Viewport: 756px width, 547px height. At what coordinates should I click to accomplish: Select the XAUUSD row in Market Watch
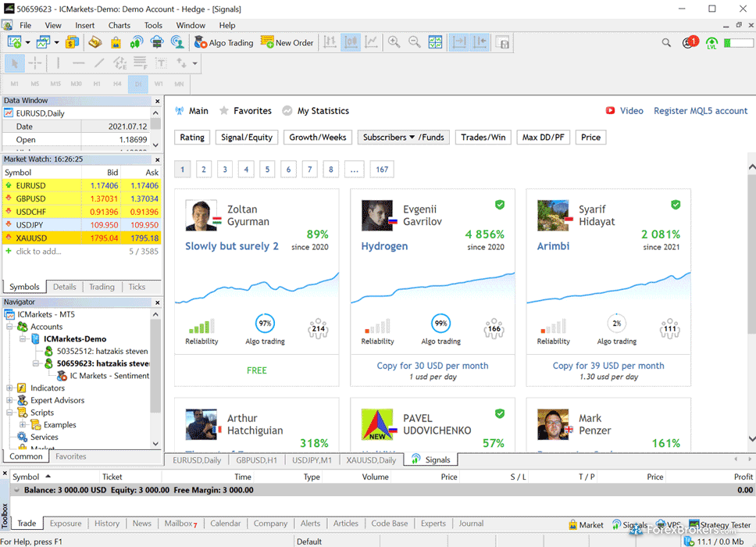pos(31,238)
